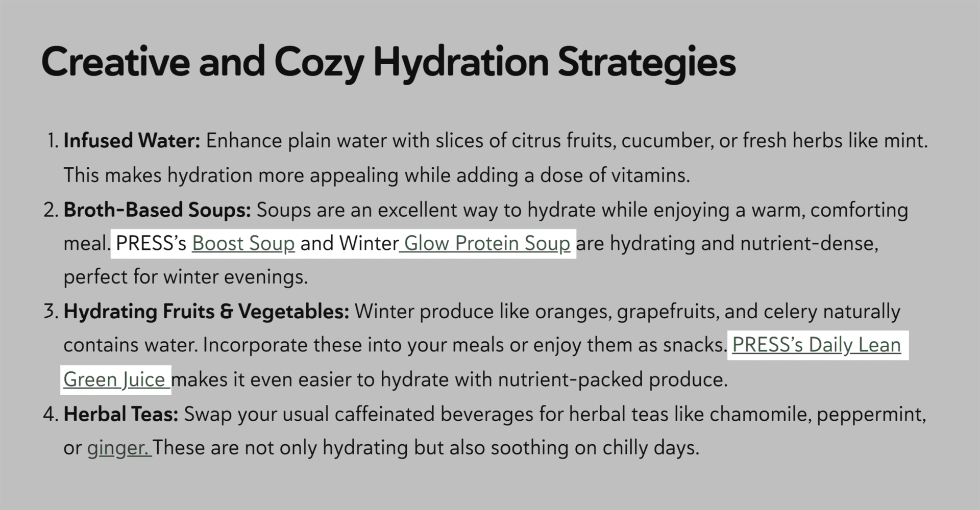Follow the PRESS's Daily Lean link text
Screen dimensions: 980x510
817,345
